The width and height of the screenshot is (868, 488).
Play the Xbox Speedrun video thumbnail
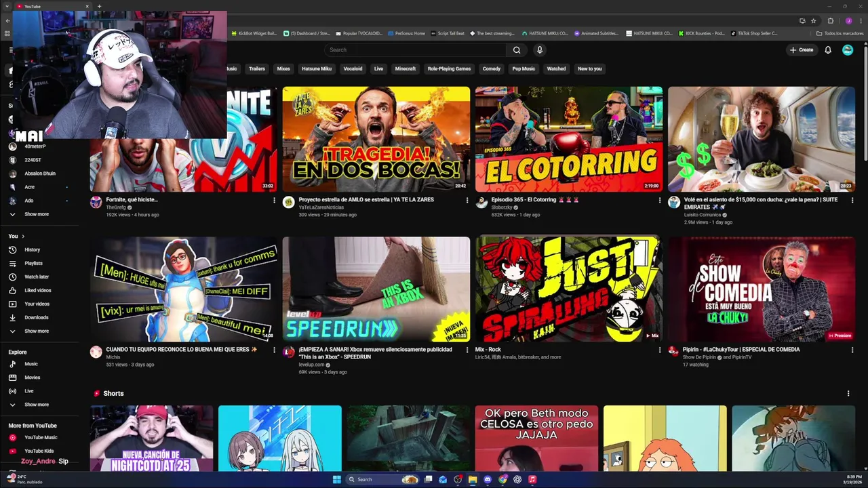[x=376, y=289]
